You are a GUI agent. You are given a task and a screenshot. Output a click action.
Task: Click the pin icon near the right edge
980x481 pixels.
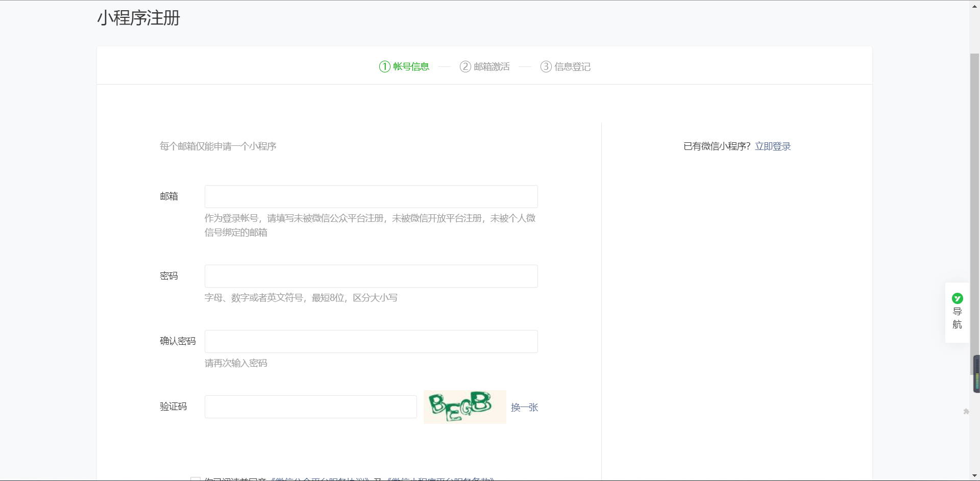(x=966, y=411)
